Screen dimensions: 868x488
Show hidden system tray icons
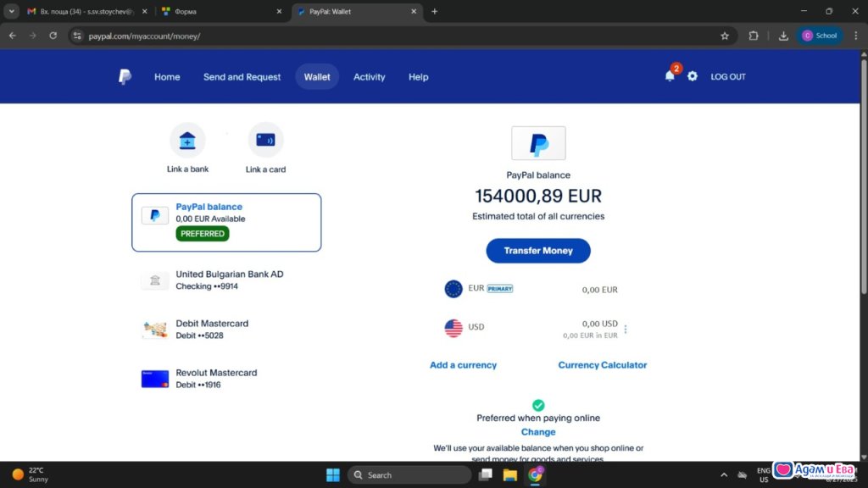(724, 474)
